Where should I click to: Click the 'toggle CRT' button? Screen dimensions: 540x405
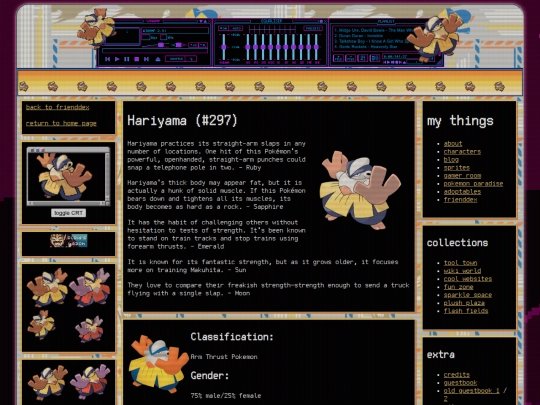[69, 213]
